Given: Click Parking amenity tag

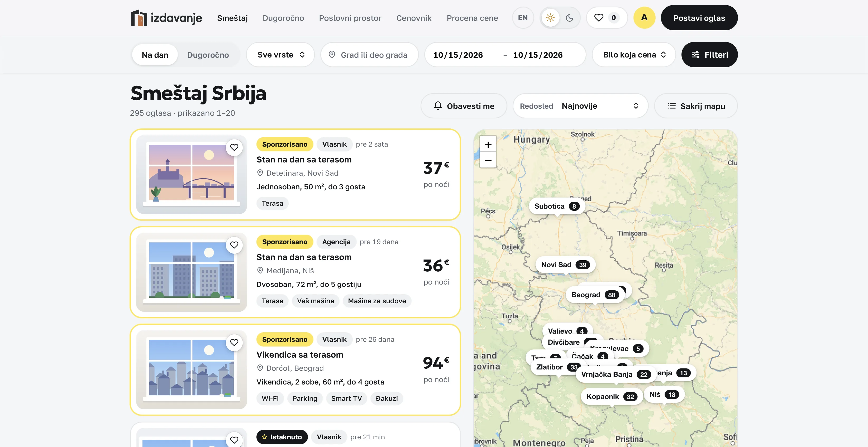Looking at the screenshot, I should coord(305,398).
